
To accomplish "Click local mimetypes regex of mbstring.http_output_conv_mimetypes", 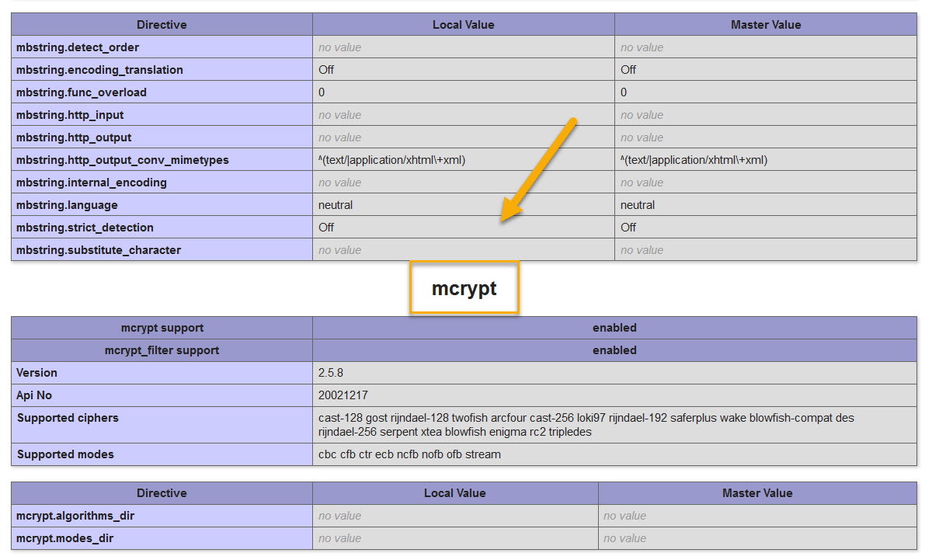I will click(391, 160).
